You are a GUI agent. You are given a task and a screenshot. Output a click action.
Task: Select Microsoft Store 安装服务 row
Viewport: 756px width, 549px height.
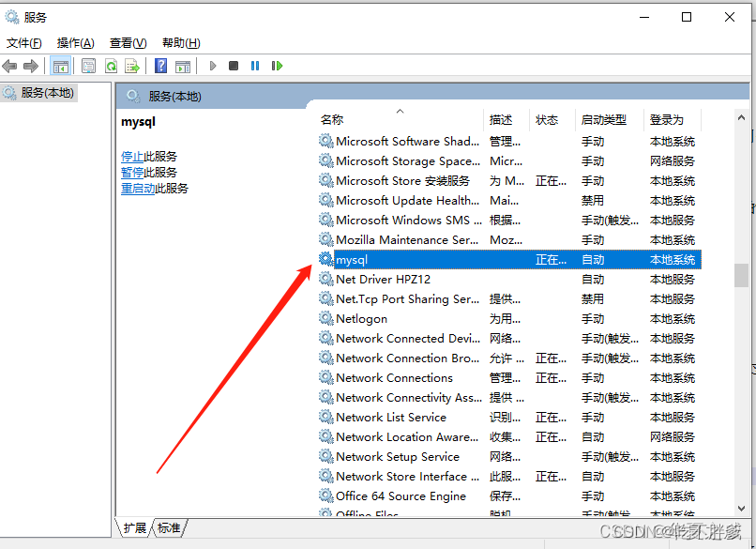click(x=509, y=180)
